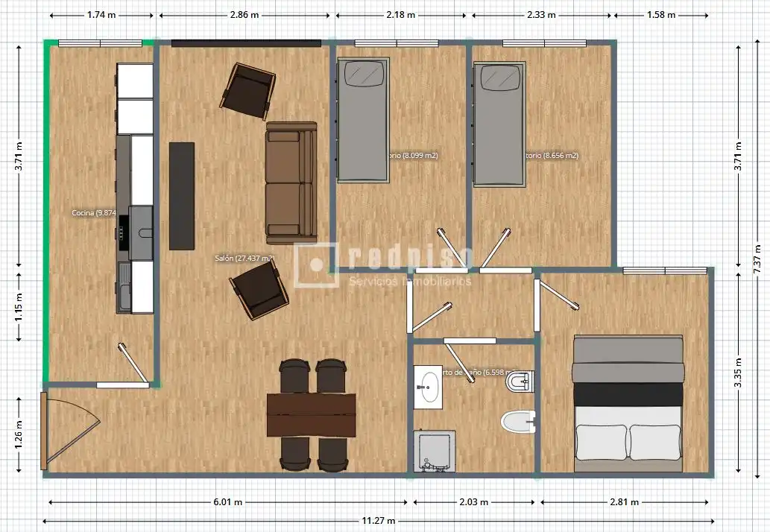Select the armchair above the sofa
The height and width of the screenshot is (532, 770).
[x=248, y=92]
